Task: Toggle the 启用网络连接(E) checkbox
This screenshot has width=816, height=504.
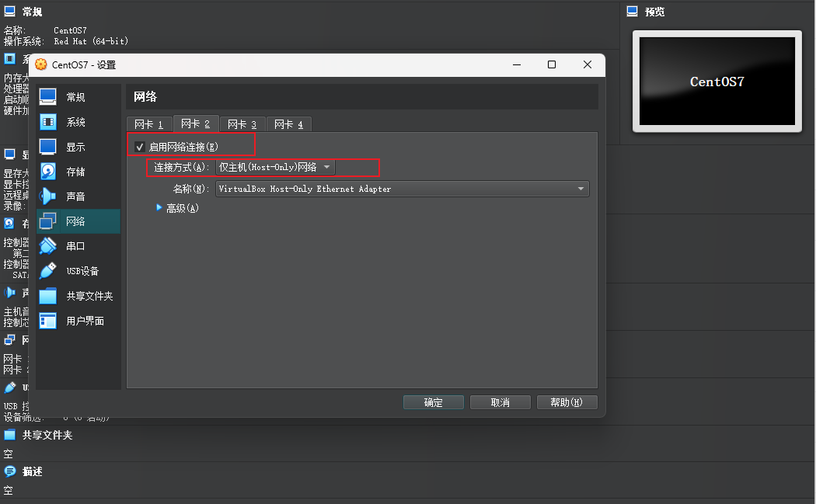Action: (x=139, y=147)
